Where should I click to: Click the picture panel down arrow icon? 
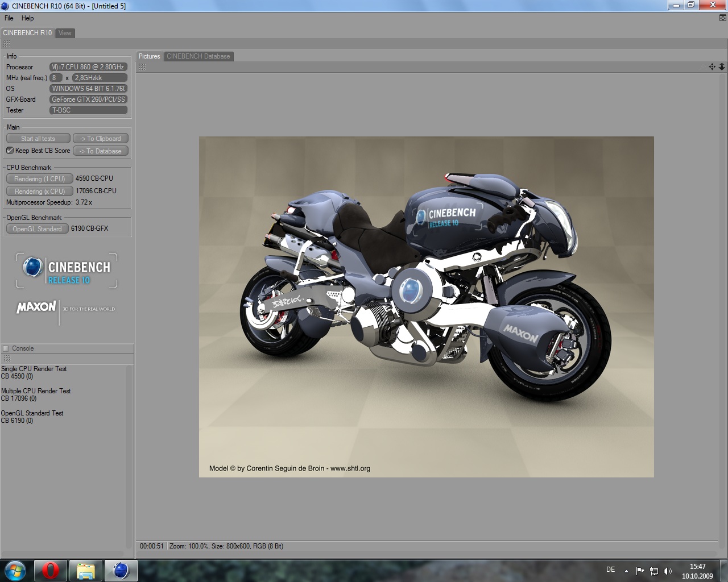tap(722, 67)
